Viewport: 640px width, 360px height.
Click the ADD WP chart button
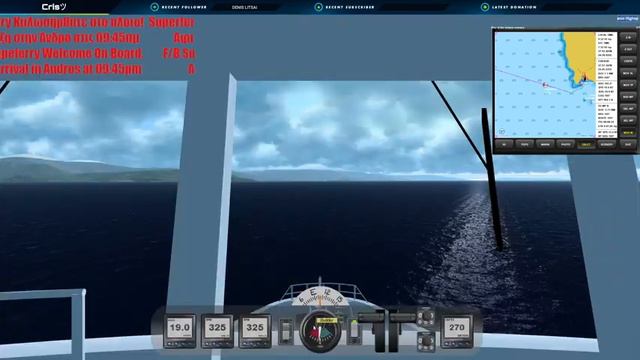pyautogui.click(x=628, y=97)
